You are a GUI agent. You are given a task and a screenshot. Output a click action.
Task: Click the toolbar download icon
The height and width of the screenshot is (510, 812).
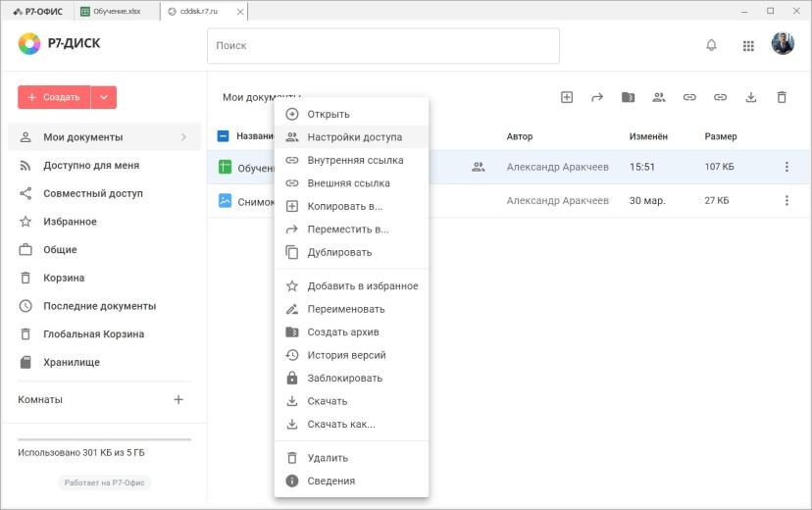click(x=751, y=97)
